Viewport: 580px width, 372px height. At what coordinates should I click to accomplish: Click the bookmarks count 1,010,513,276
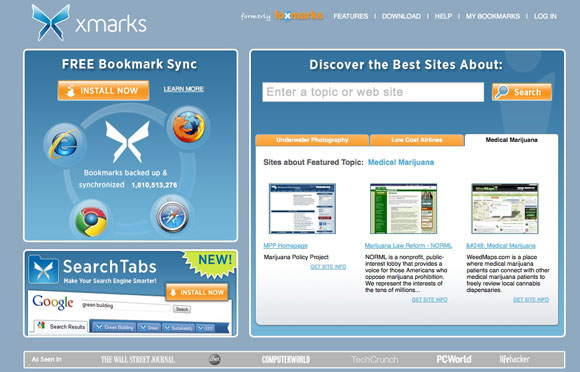point(154,185)
